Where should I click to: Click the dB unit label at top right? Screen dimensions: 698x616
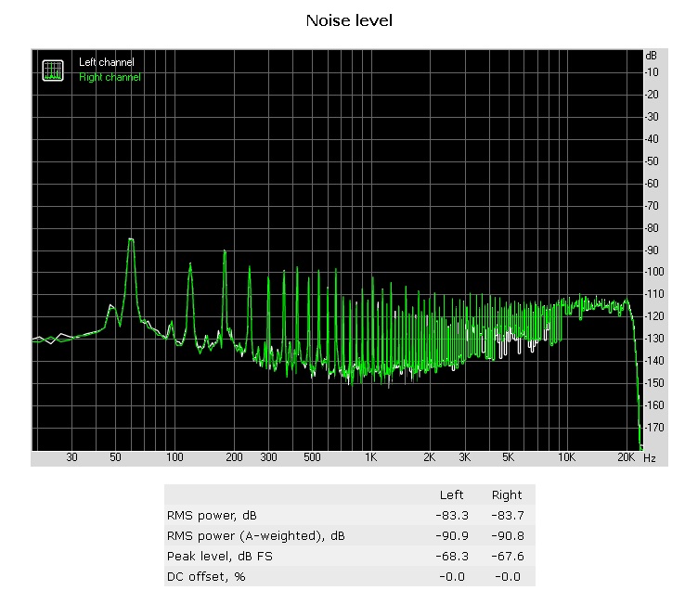(x=651, y=56)
